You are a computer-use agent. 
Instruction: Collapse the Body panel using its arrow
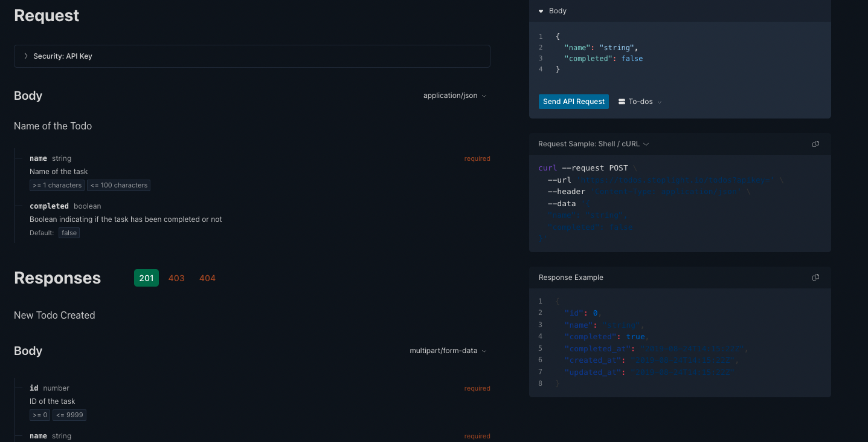(x=540, y=10)
